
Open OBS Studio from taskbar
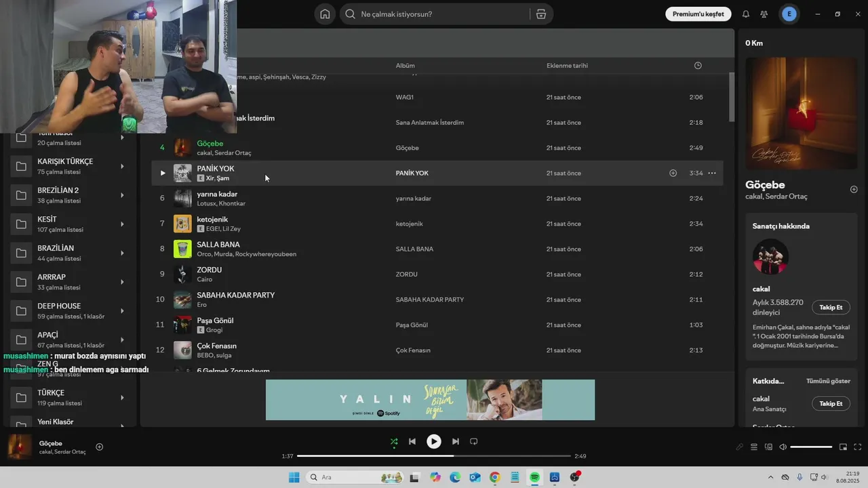coord(574,477)
